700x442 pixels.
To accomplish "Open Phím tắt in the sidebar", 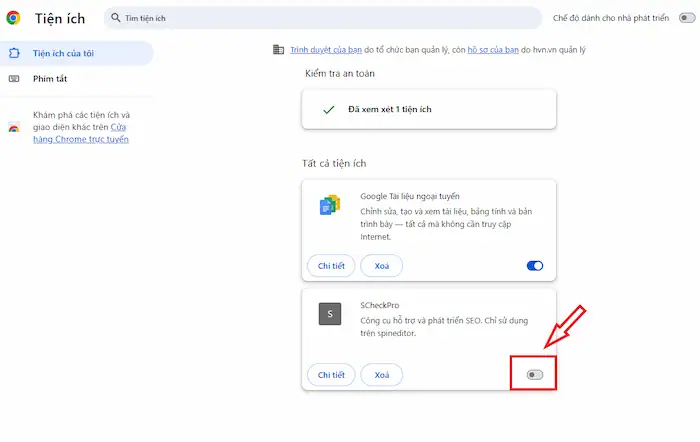I will click(x=49, y=78).
